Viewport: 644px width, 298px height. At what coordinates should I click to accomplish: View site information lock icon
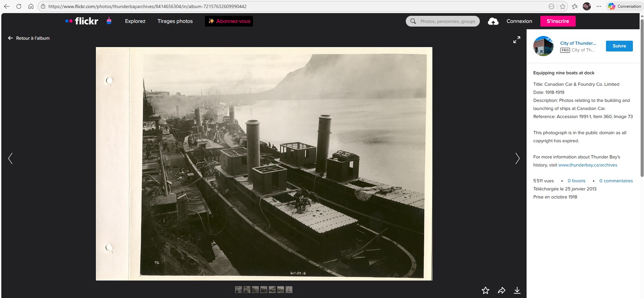(43, 6)
